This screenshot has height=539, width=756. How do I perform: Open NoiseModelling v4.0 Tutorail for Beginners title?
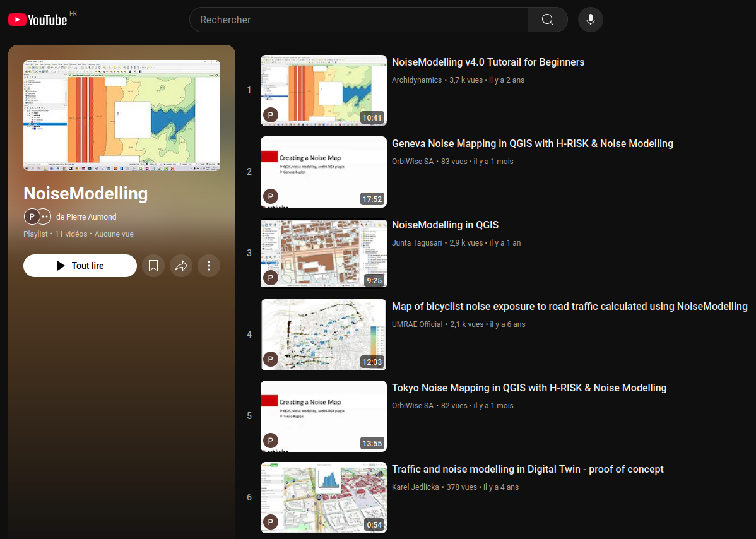tap(488, 62)
